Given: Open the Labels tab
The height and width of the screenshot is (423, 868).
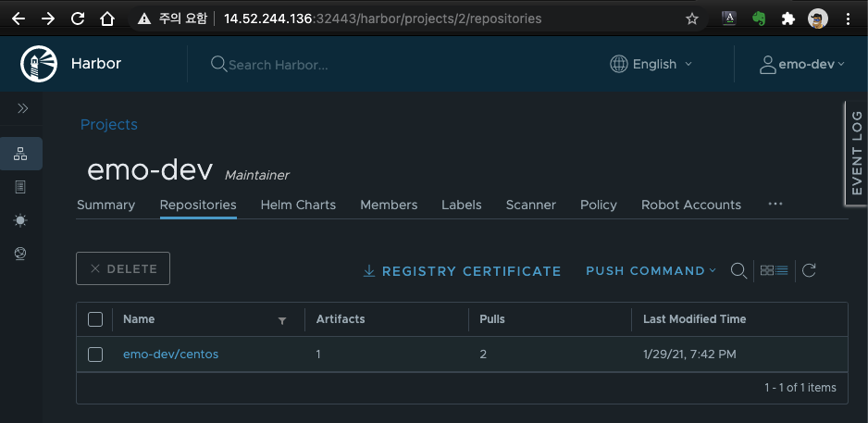Looking at the screenshot, I should point(461,205).
